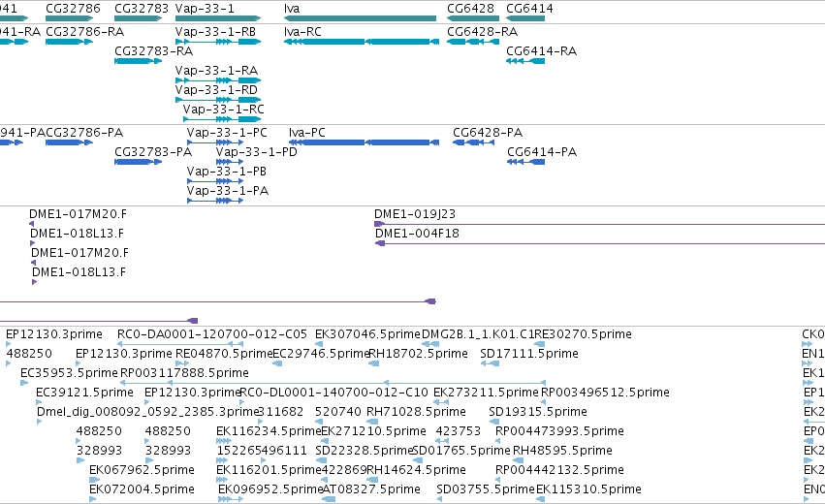Image resolution: width=825 pixels, height=504 pixels.
Task: Open EST EK116201.5prime
Action: click(269, 470)
